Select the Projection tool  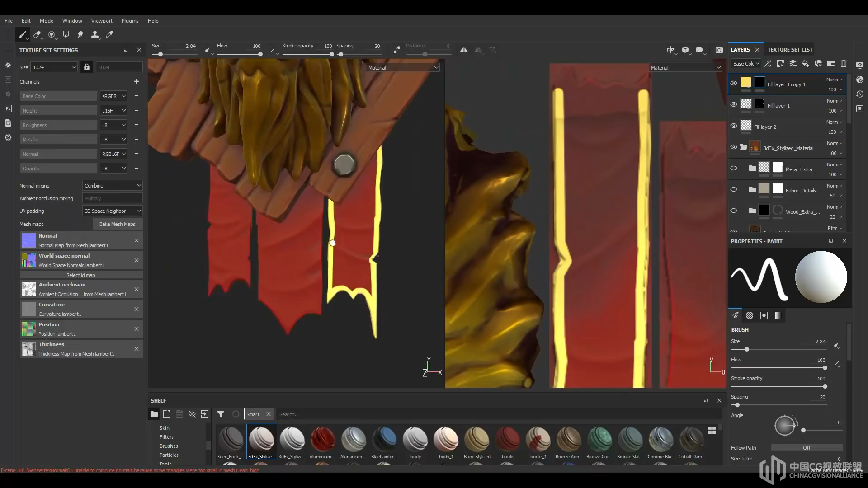click(x=52, y=34)
